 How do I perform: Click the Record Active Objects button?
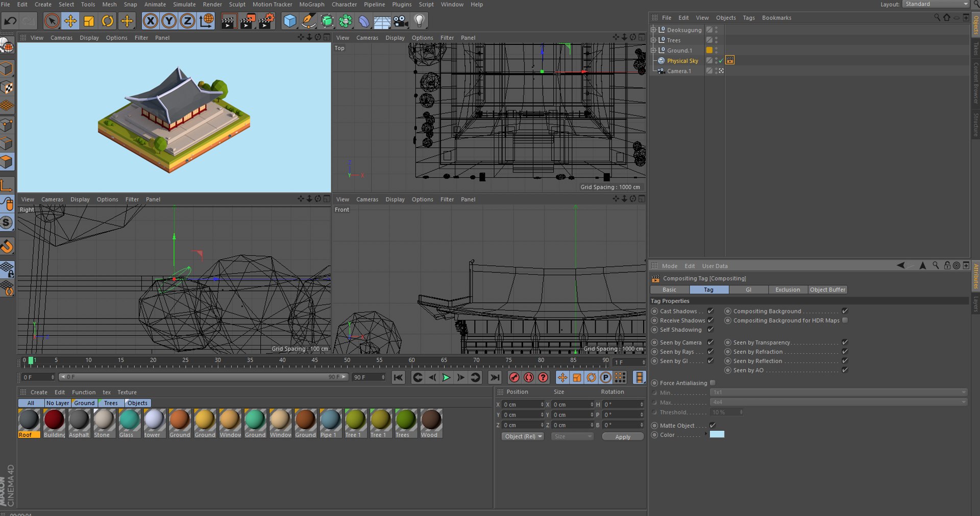(x=514, y=377)
